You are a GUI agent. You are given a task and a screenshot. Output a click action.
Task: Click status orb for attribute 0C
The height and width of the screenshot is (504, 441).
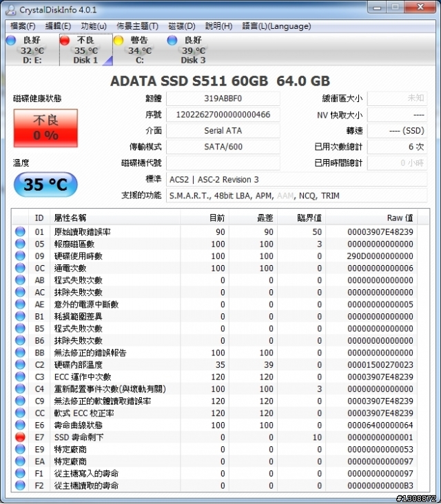[x=20, y=268]
